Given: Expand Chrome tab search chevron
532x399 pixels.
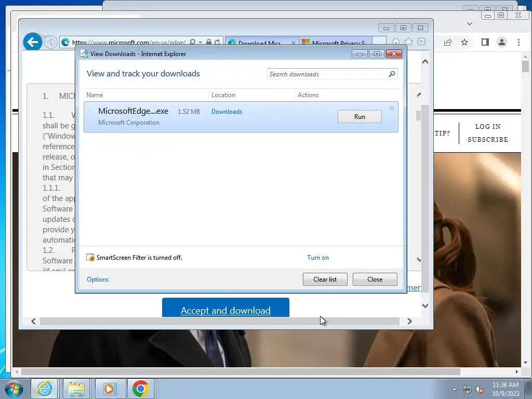Looking at the screenshot, I should pyautogui.click(x=470, y=24).
